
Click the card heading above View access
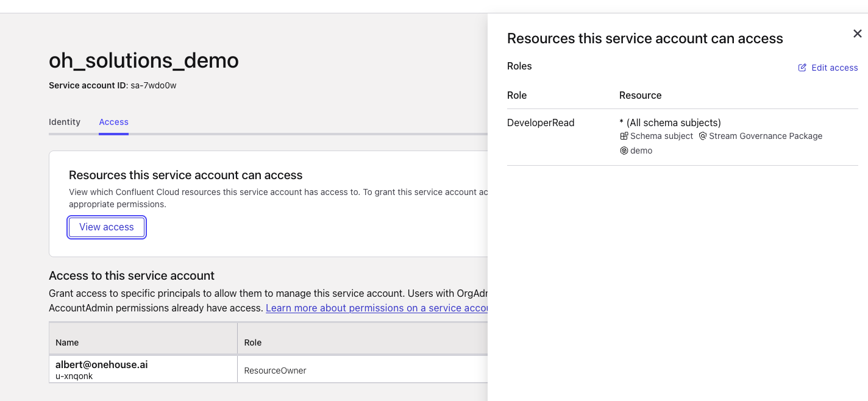pos(186,175)
